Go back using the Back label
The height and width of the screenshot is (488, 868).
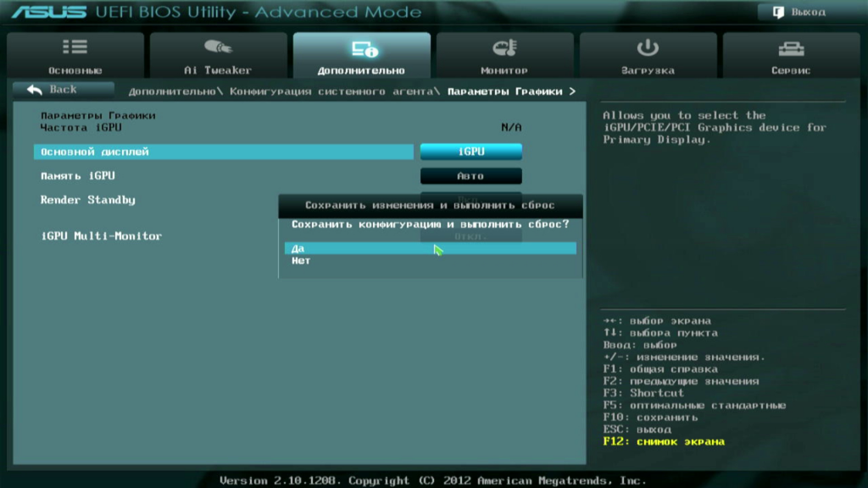click(63, 89)
